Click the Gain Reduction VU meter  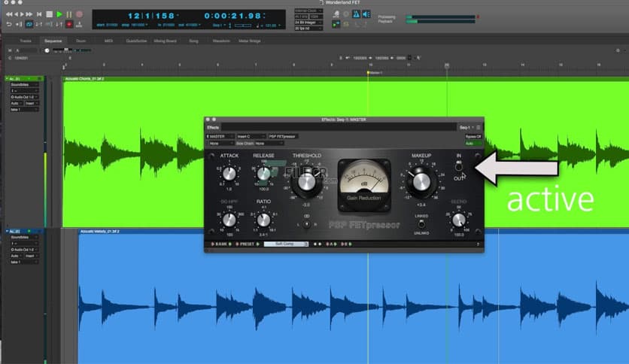tap(364, 184)
